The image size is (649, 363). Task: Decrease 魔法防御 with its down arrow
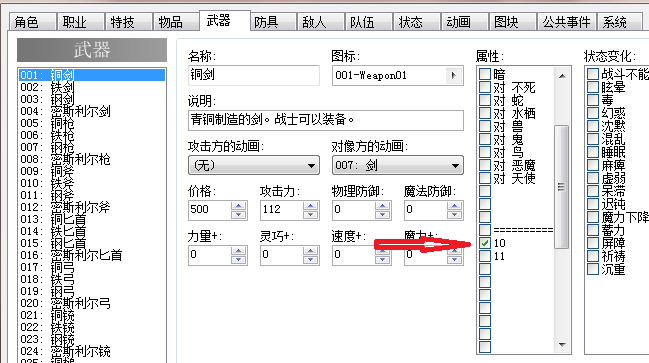[455, 214]
